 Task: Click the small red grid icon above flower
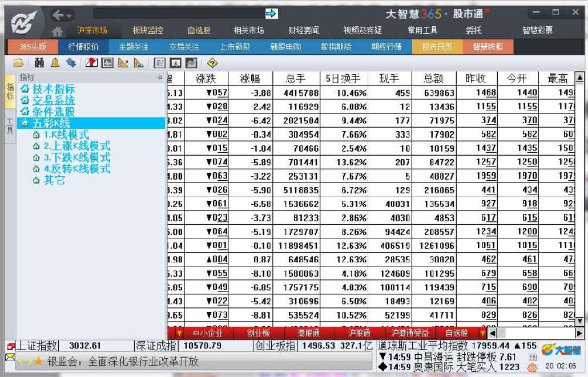533,357
